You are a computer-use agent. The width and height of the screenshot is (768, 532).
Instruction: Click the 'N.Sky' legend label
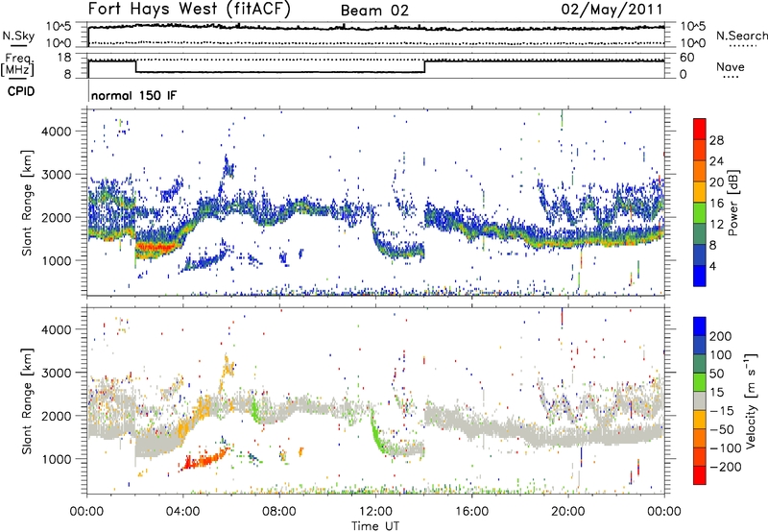18,36
